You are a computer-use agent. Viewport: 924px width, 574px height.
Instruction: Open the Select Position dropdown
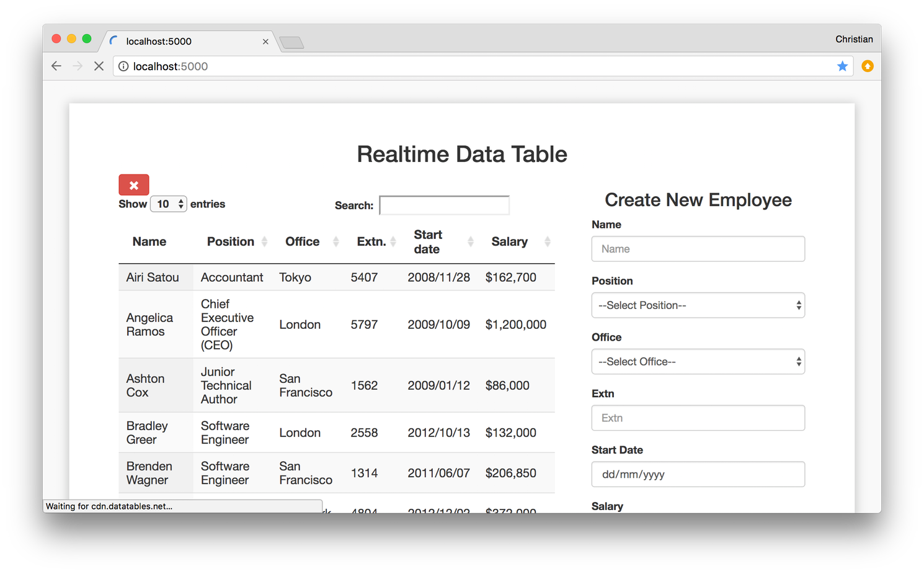click(698, 305)
